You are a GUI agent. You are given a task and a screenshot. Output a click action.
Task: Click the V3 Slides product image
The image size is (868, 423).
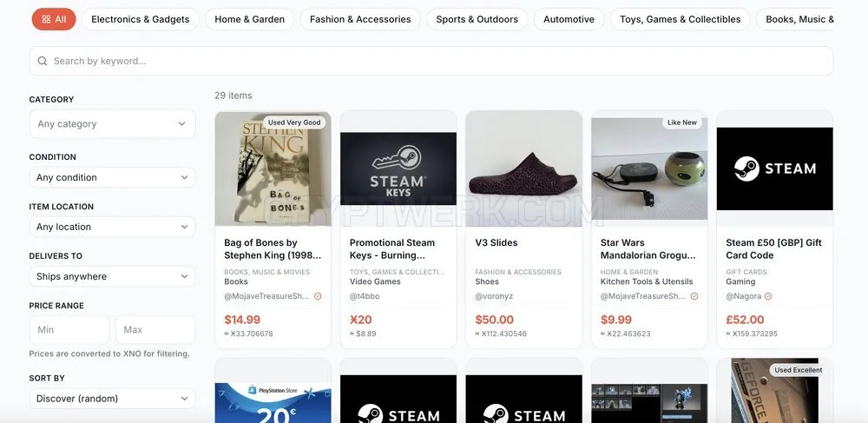pyautogui.click(x=523, y=169)
